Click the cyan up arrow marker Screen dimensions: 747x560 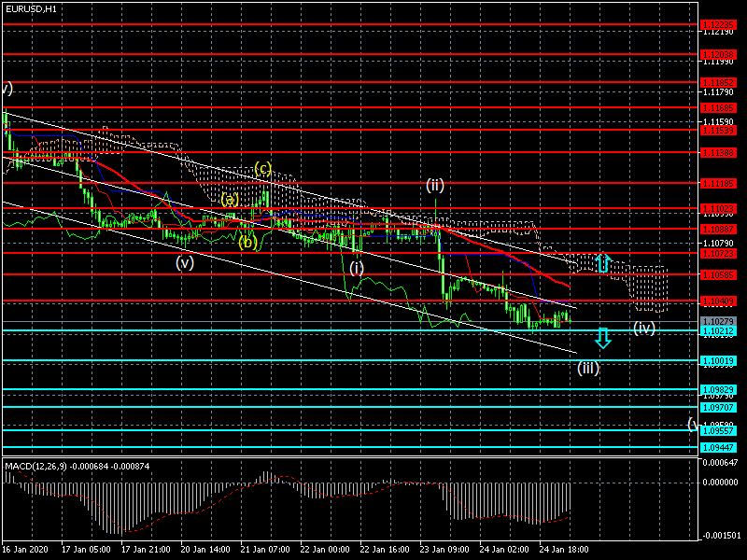[x=603, y=263]
